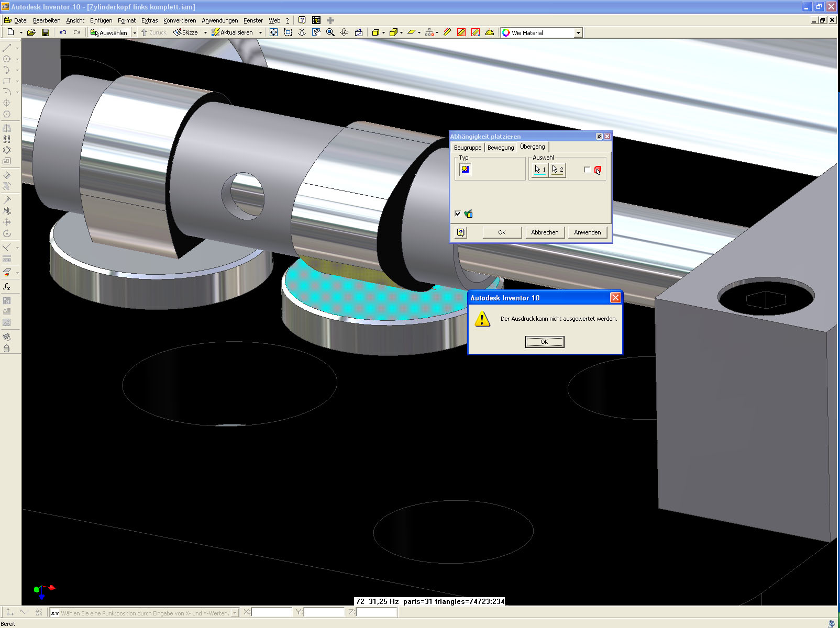Select the transitional constraint type icon
The width and height of the screenshot is (840, 628).
pos(465,170)
